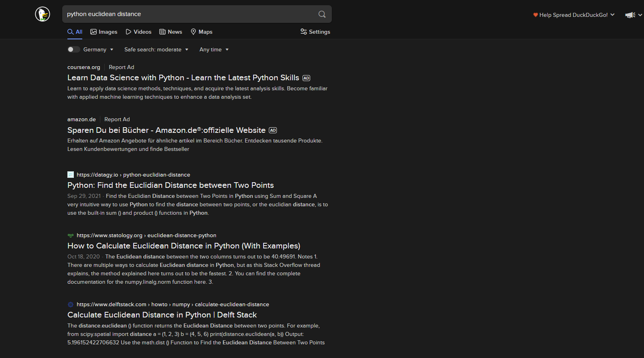Open the Safe search: moderate dropdown

pos(156,49)
